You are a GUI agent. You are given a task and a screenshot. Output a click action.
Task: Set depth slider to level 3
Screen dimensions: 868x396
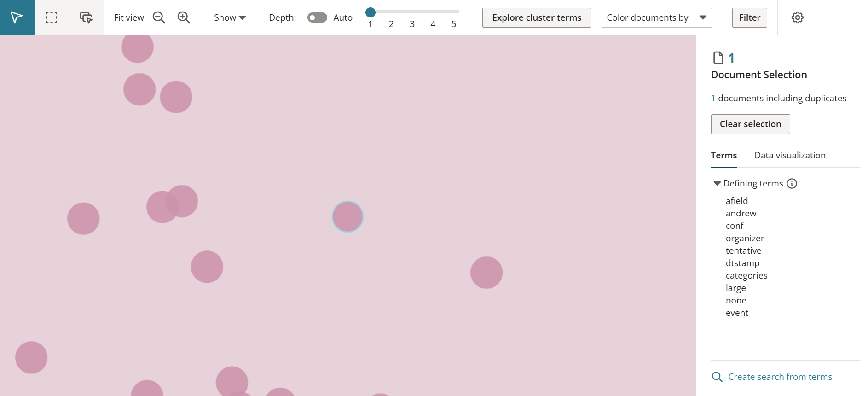pyautogui.click(x=412, y=24)
